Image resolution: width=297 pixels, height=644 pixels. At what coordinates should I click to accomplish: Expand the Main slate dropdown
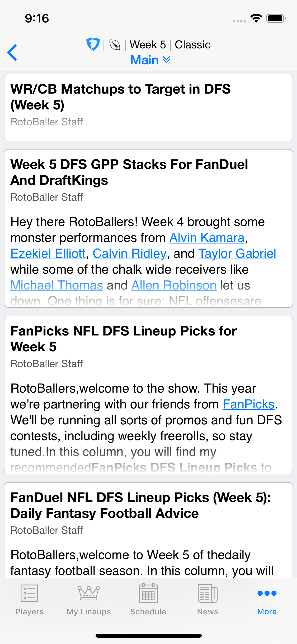tap(145, 60)
